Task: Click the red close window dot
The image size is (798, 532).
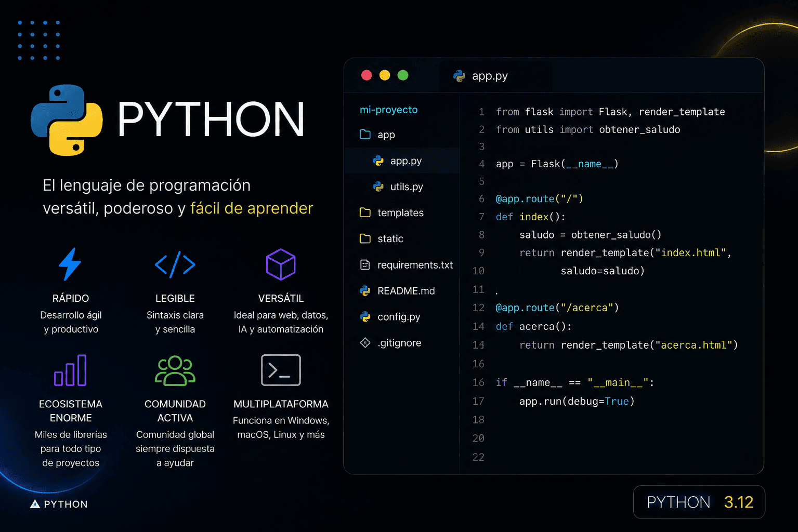Action: coord(367,75)
